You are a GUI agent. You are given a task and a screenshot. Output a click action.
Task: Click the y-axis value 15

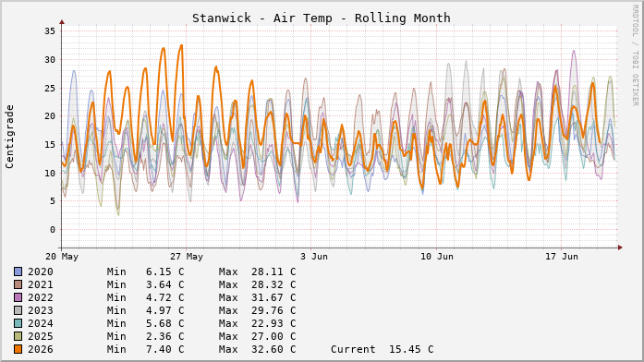click(x=50, y=144)
